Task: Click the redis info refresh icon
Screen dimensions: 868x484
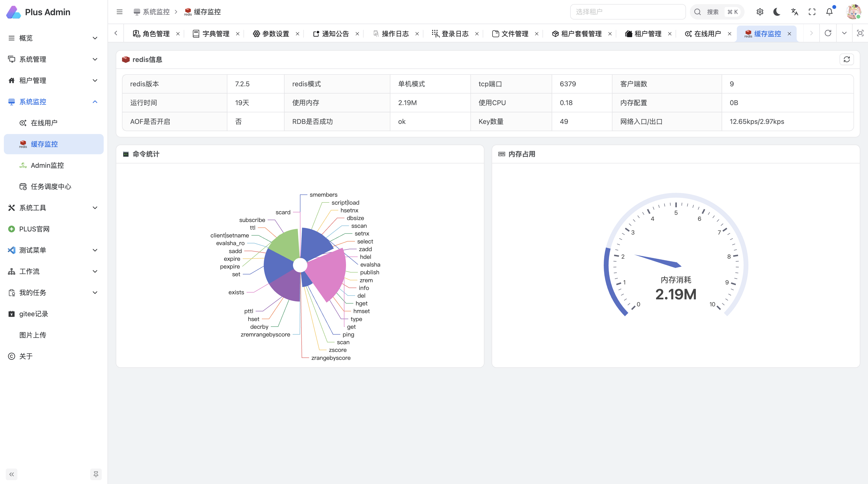Action: [x=847, y=60]
